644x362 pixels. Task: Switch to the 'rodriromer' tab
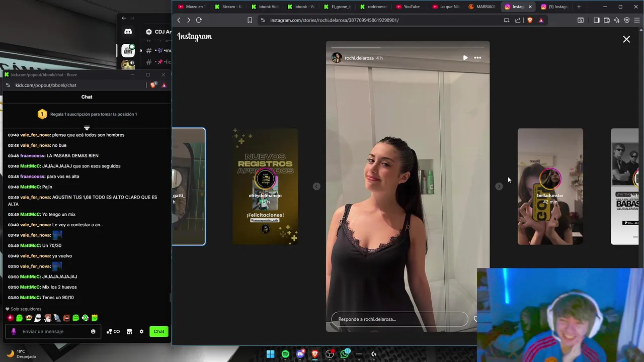373,7
